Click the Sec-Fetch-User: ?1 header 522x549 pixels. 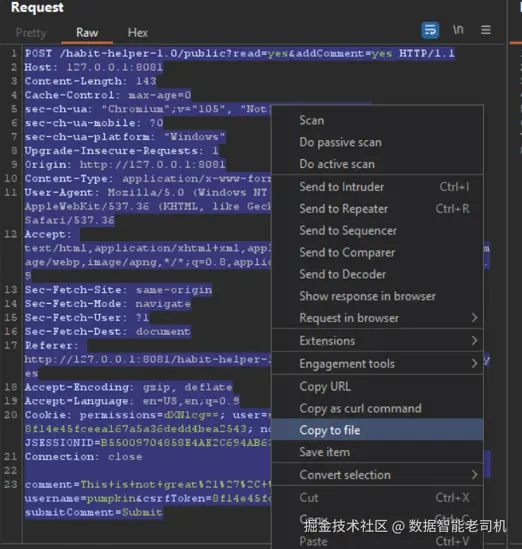[87, 318]
